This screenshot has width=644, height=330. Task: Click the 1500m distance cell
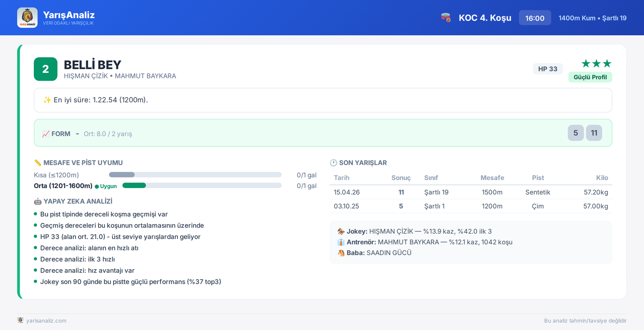[x=492, y=192]
